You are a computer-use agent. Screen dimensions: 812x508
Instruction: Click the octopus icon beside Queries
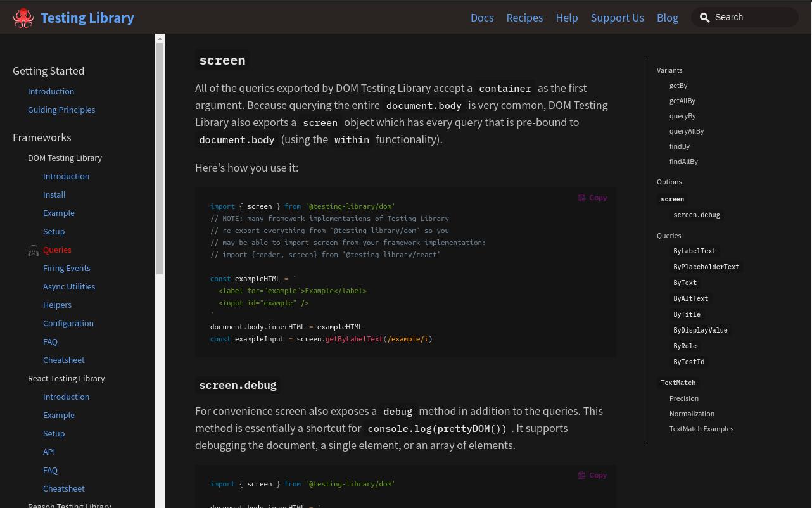point(34,251)
